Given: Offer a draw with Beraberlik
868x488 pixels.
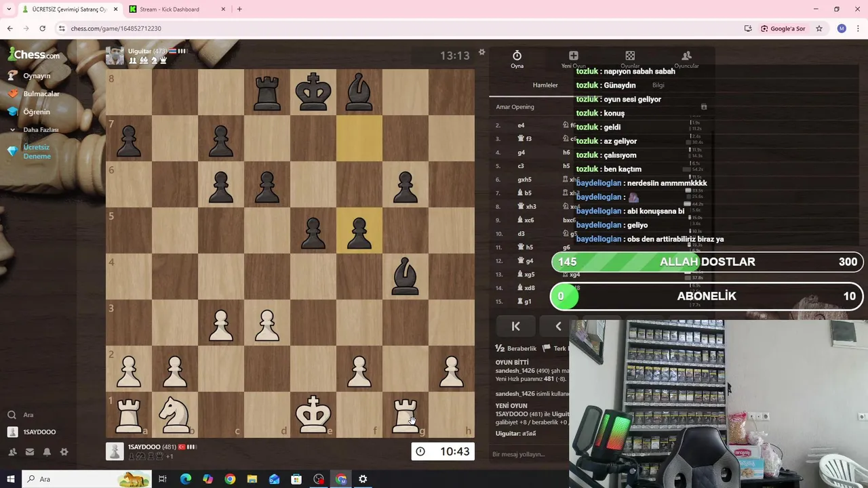Looking at the screenshot, I should coord(516,348).
